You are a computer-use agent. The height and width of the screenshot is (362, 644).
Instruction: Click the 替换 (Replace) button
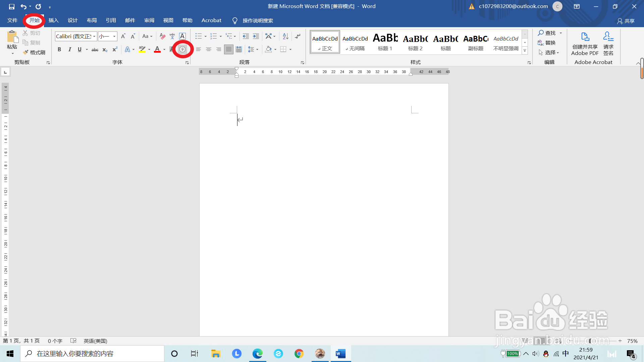click(x=547, y=43)
